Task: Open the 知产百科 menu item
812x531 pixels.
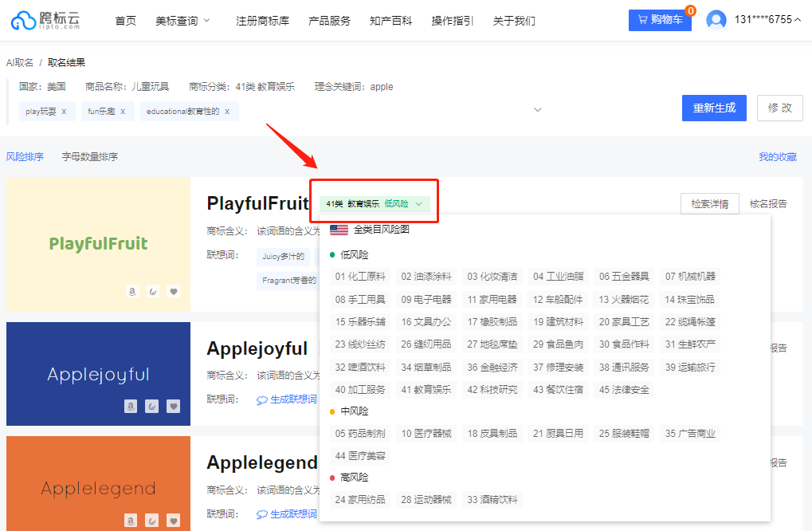Action: coord(390,21)
